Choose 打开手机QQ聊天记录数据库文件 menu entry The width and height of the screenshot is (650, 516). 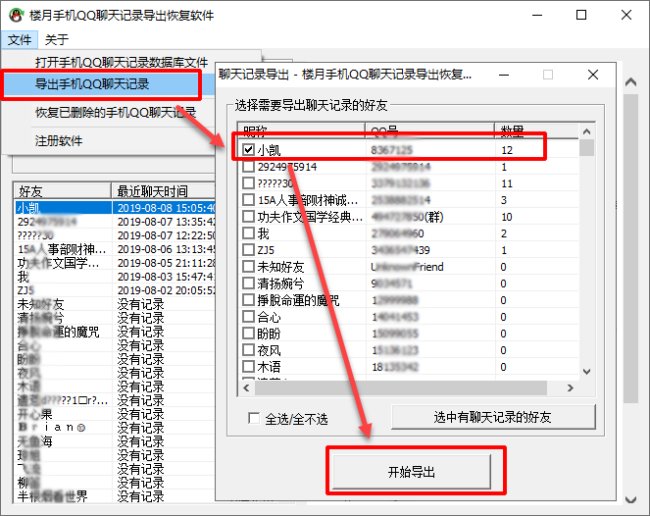point(121,62)
